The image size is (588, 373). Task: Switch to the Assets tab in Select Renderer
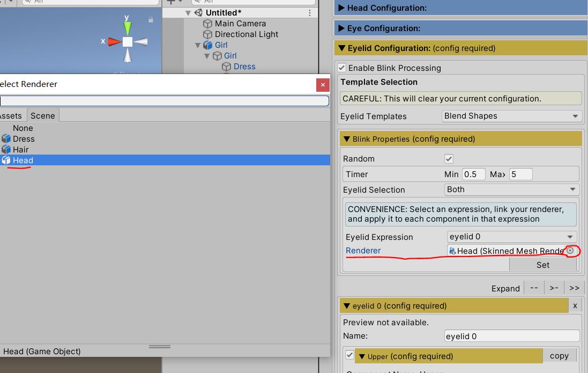[11, 116]
